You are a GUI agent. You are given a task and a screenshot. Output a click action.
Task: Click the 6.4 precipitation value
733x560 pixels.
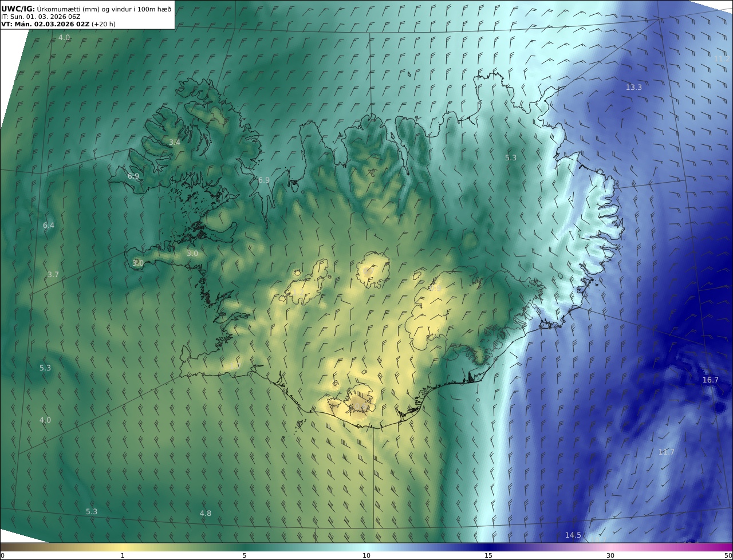click(49, 226)
